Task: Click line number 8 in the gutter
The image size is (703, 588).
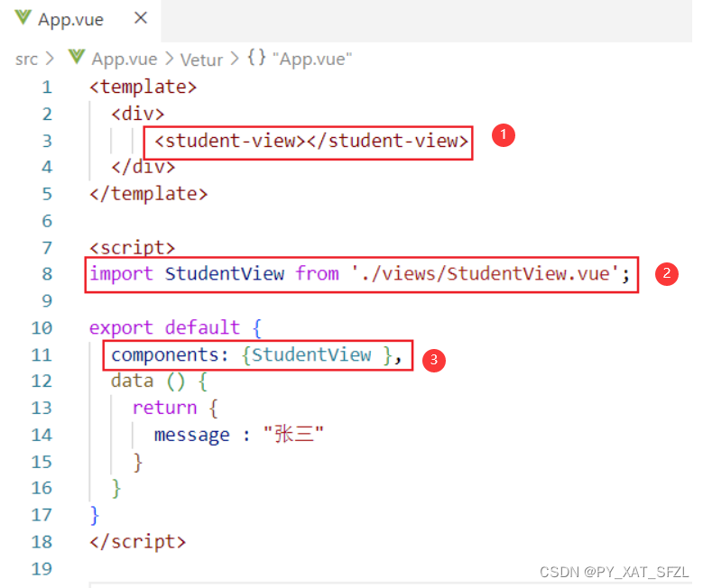Action: 47,274
